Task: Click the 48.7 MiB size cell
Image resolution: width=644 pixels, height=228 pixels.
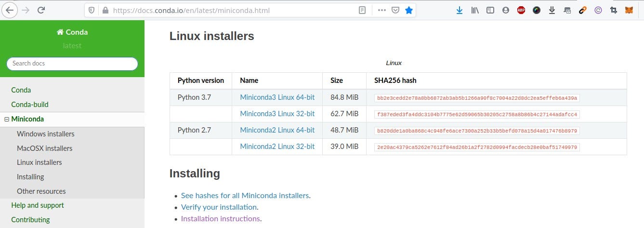Action: 344,130
